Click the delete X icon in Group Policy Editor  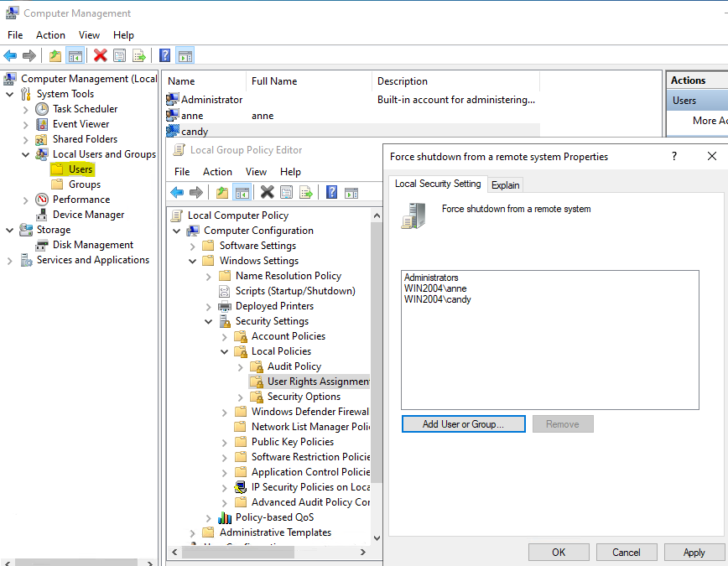click(266, 192)
